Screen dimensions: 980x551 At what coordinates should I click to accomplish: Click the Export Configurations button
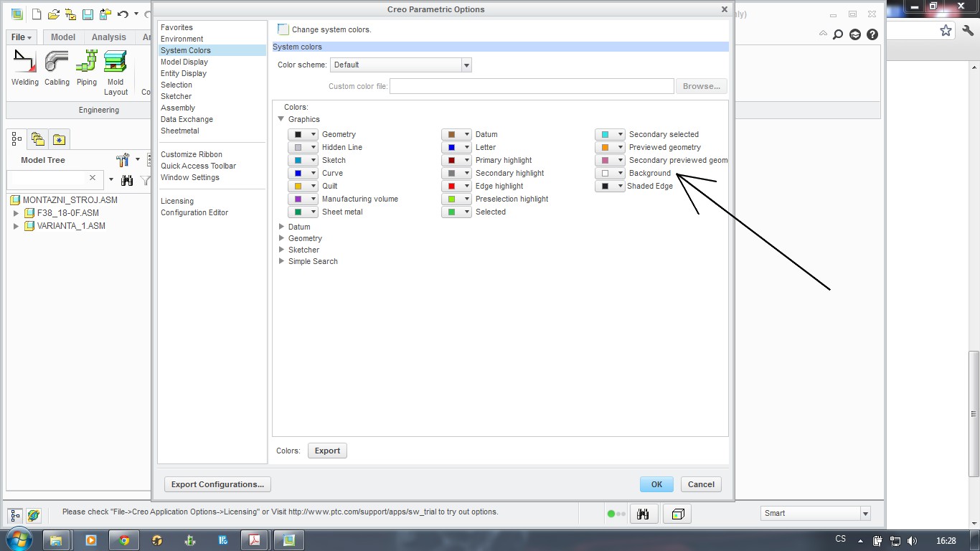(217, 484)
